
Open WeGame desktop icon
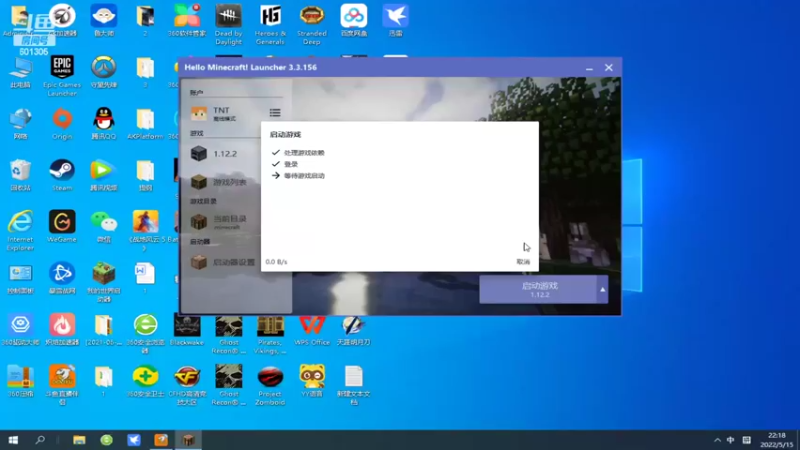62,227
